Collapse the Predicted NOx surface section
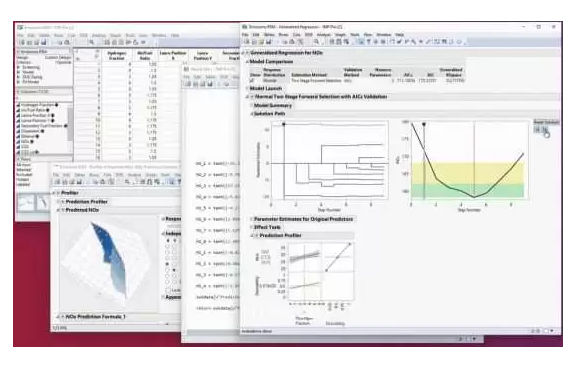This screenshot has height=369, width=575. click(x=58, y=210)
